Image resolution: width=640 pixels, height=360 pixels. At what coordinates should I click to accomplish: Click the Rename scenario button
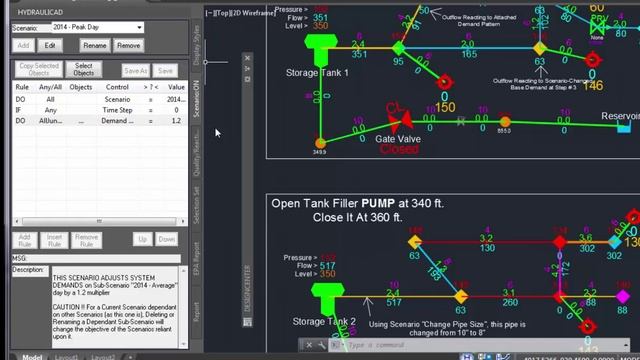tap(95, 46)
